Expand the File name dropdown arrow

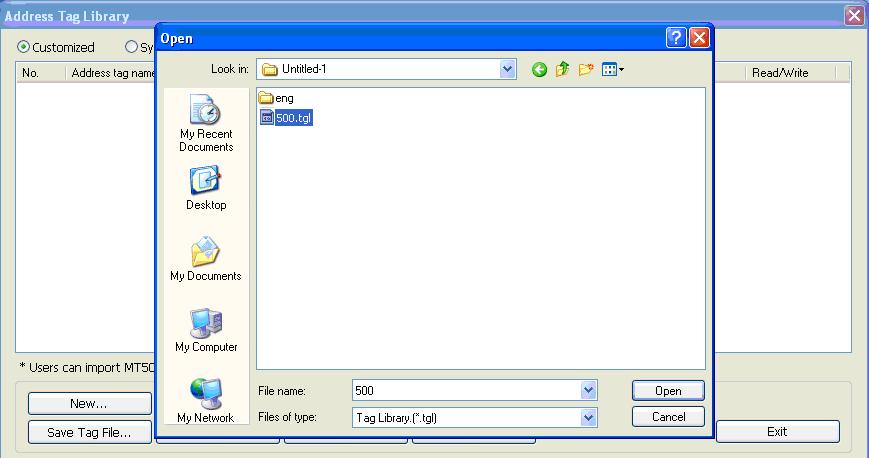(588, 390)
